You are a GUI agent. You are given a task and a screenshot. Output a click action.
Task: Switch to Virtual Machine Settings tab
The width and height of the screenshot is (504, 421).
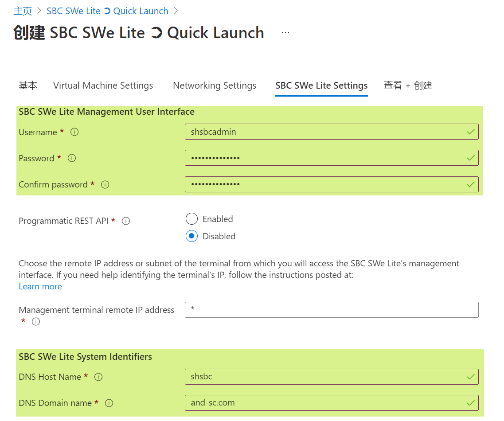tap(103, 86)
